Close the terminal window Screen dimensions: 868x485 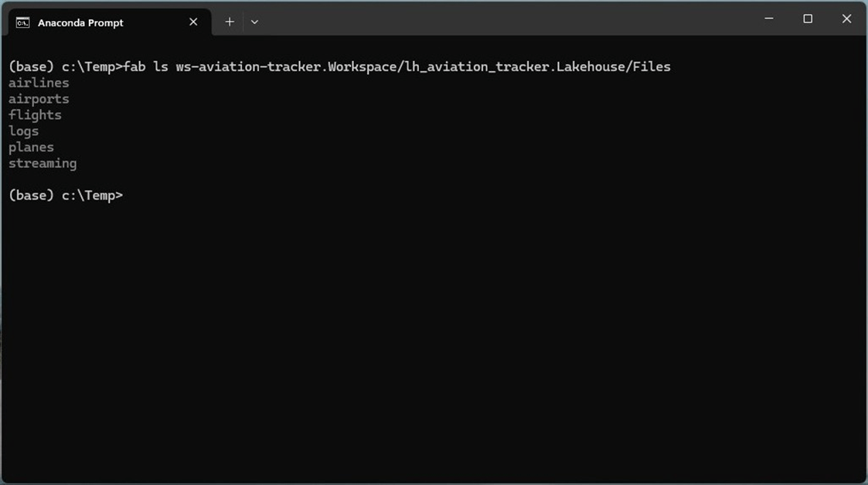pos(846,19)
